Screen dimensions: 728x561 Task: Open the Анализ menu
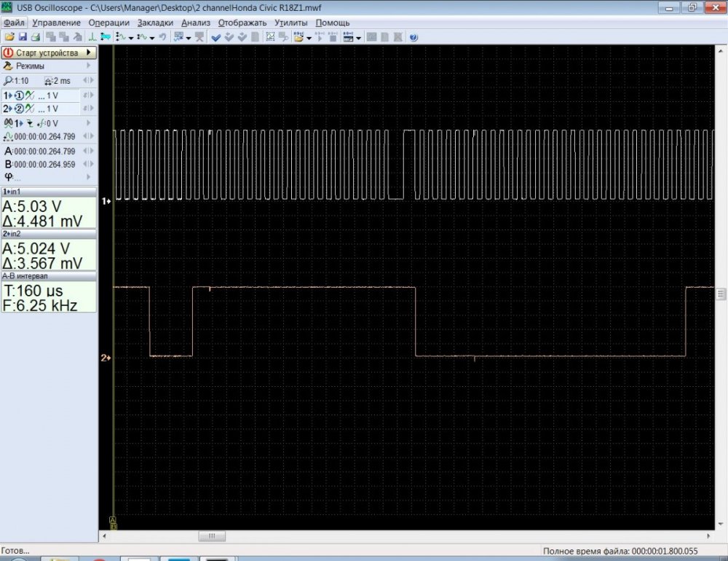(195, 23)
